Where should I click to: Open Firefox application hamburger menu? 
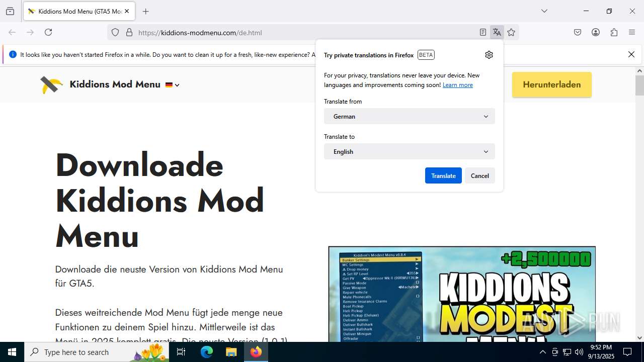(632, 32)
